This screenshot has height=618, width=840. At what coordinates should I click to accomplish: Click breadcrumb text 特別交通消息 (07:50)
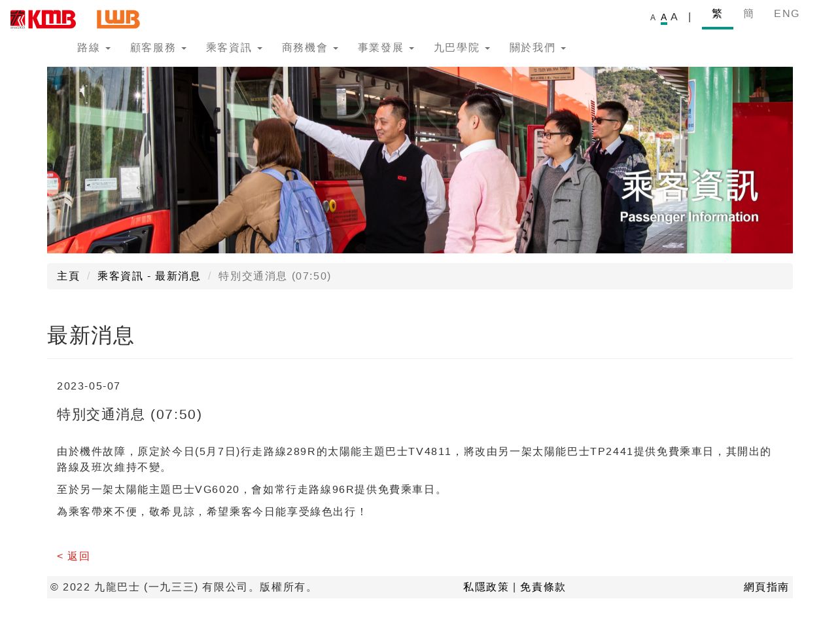click(x=275, y=276)
